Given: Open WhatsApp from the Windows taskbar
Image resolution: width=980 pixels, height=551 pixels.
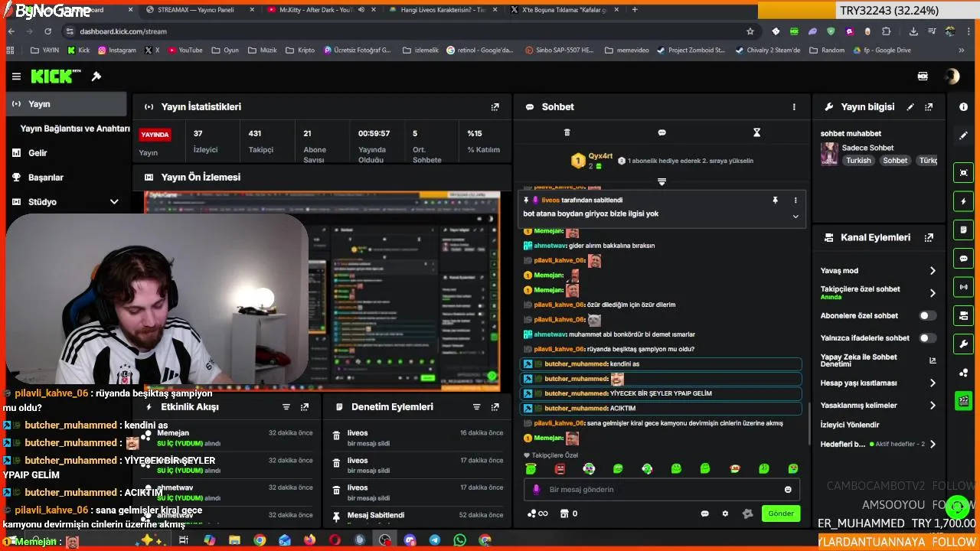Looking at the screenshot, I should [x=459, y=540].
